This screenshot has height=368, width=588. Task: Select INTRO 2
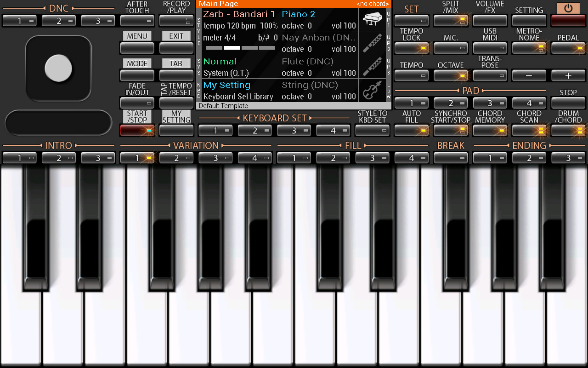coord(59,158)
